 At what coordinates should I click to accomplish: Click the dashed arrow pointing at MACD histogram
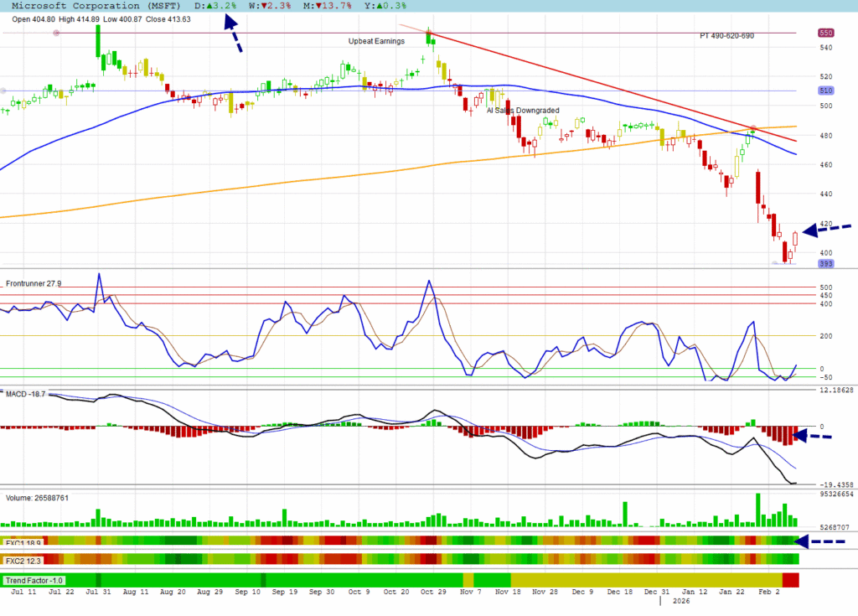pyautogui.click(x=812, y=435)
